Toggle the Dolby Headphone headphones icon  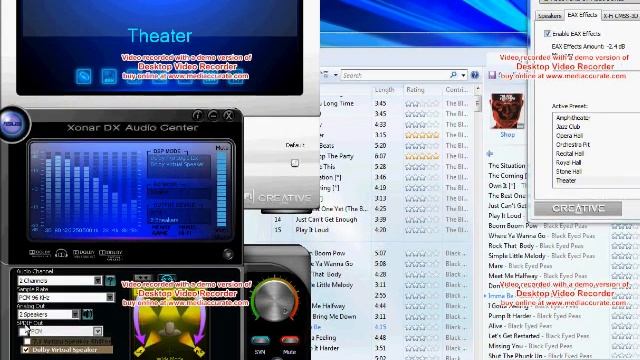click(x=61, y=253)
